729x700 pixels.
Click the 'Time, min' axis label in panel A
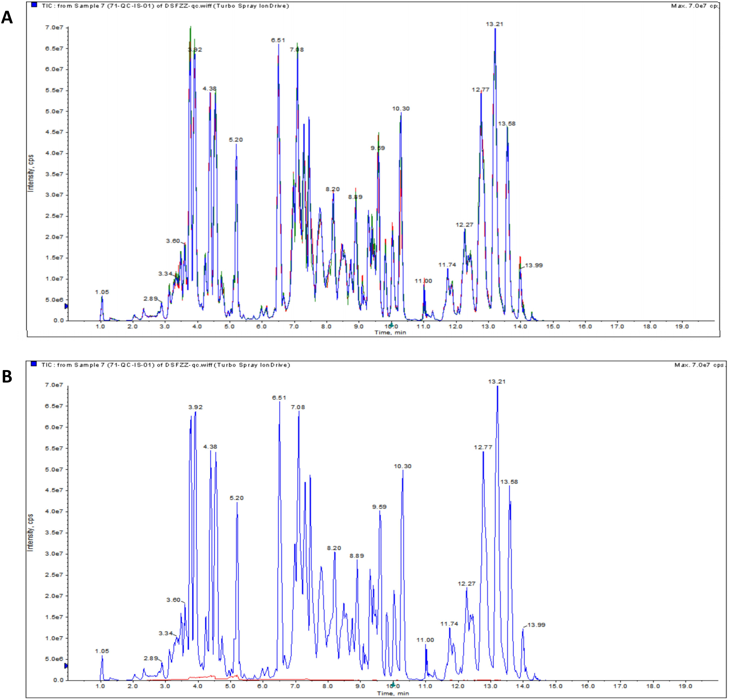390,332
